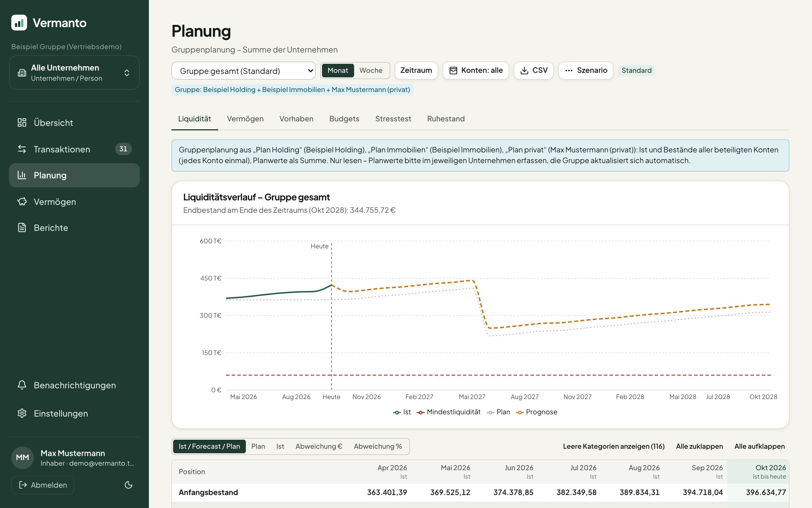Image resolution: width=812 pixels, height=508 pixels.
Task: Select the Ist table view
Action: tap(280, 446)
